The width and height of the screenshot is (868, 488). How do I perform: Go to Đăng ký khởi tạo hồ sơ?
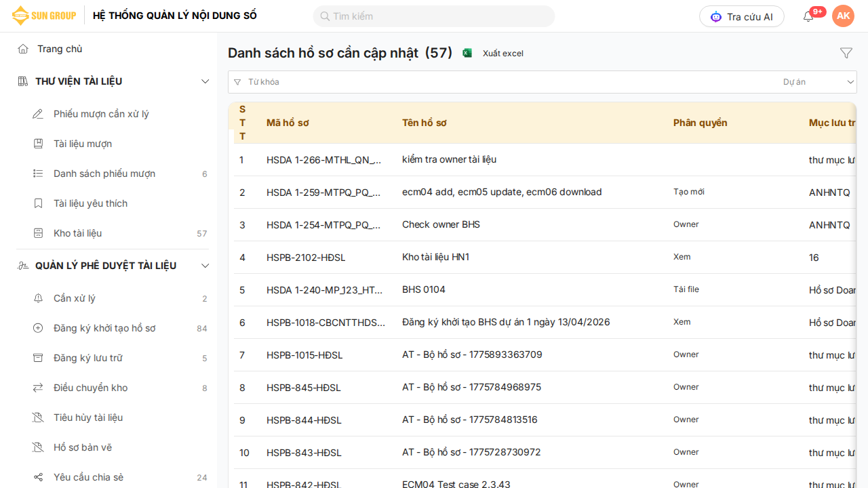[x=104, y=328]
